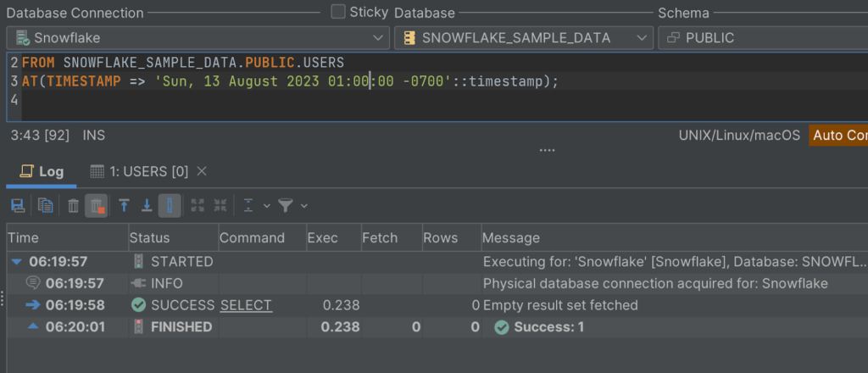868x373 pixels.
Task: Collapse the 06:19:57 STARTED log entry
Action: (18, 262)
